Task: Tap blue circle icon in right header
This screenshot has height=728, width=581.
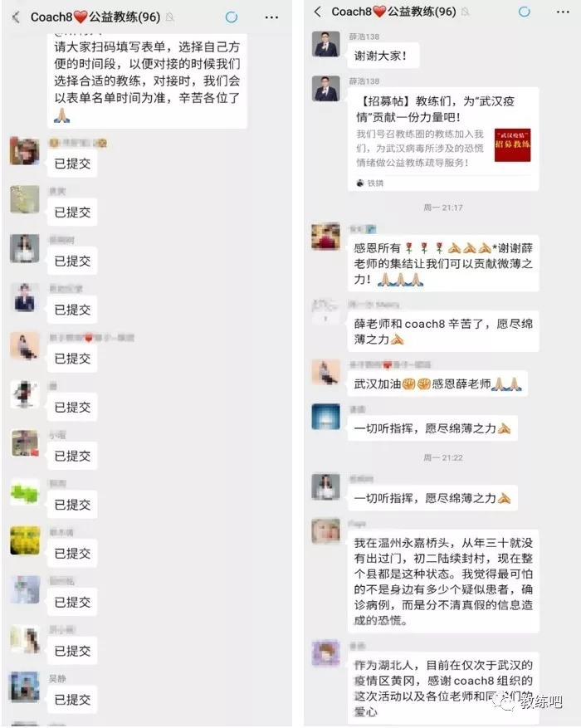Action: (525, 12)
